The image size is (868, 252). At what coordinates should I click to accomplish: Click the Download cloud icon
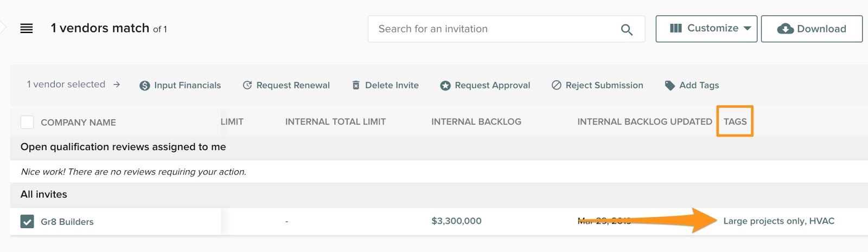785,29
